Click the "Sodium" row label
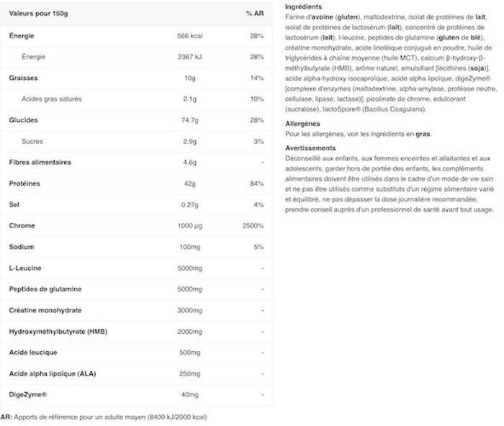Image resolution: width=504 pixels, height=426 pixels. [x=22, y=247]
